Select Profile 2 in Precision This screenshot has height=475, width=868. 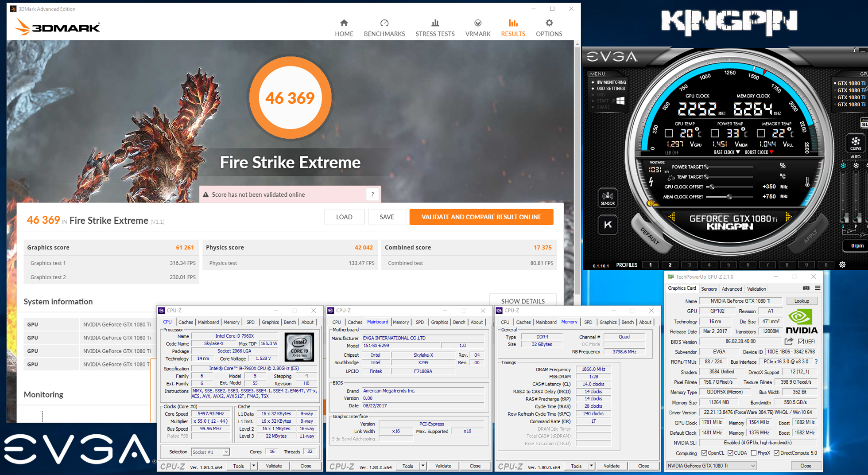tap(670, 265)
